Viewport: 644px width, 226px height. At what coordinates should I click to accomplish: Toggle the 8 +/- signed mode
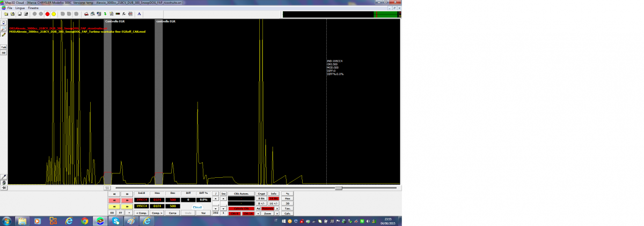tap(261, 204)
